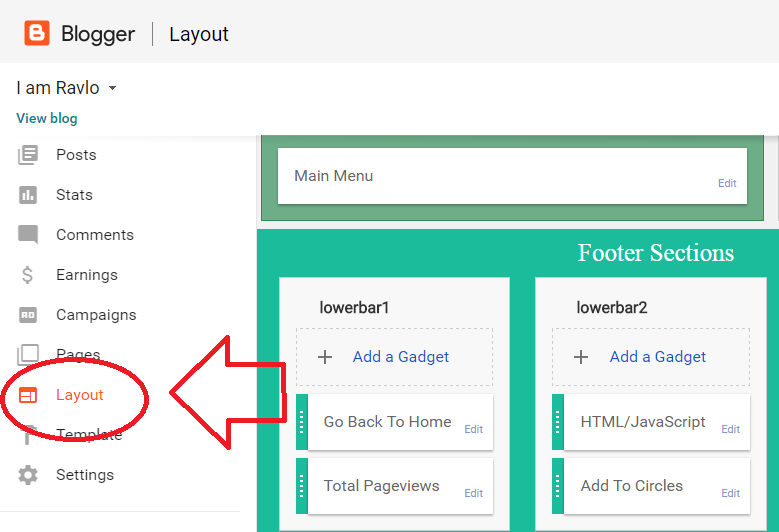Click the Pages icon in sidebar
The height and width of the screenshot is (532, 779).
28,355
